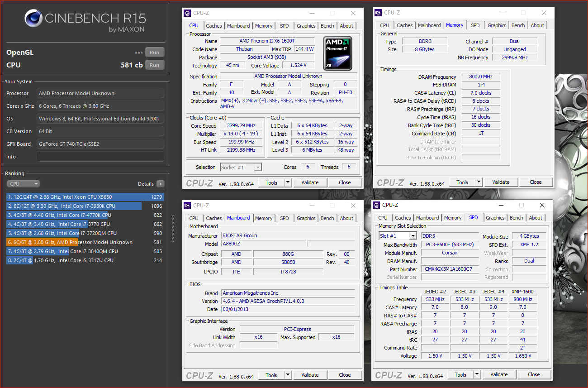This screenshot has height=388, width=588.
Task: Click Validate in CPU-Z CPU window
Action: point(310,182)
